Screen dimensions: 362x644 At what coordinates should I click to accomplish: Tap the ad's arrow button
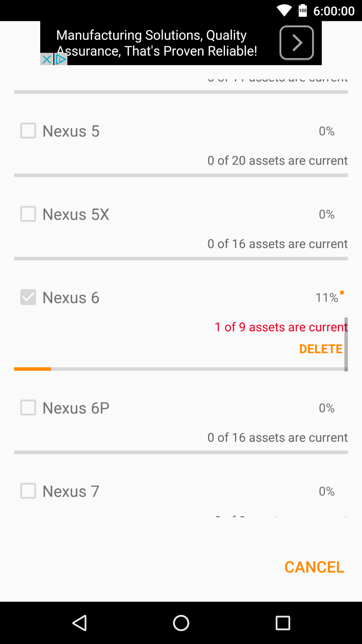pos(297,43)
